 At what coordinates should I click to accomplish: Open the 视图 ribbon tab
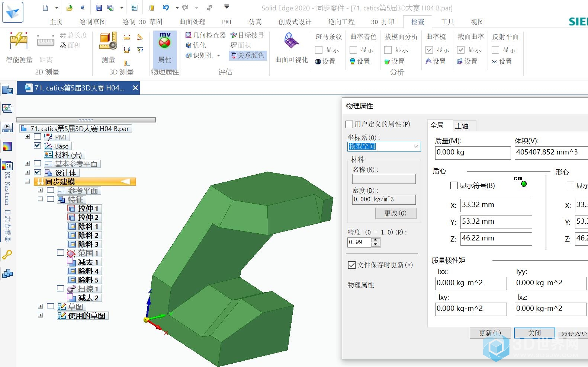click(477, 22)
